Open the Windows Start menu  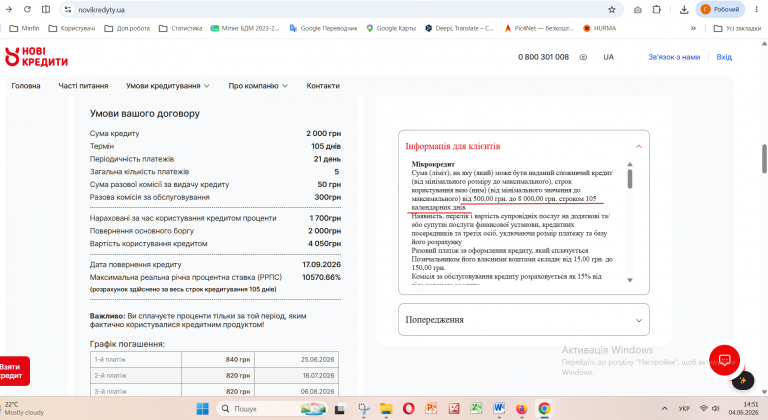(202, 408)
